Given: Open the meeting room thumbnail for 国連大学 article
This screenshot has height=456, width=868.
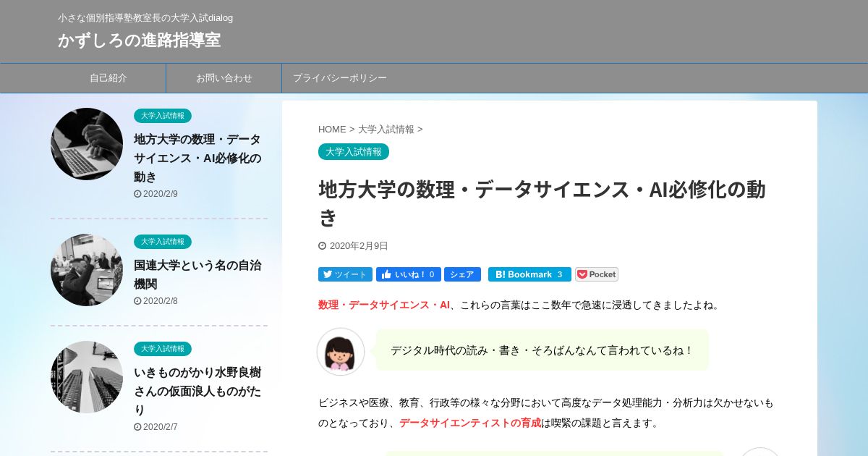Looking at the screenshot, I should point(87,270).
